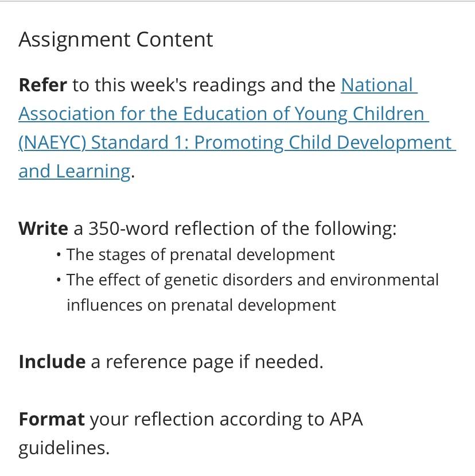
Task: Click "Promoting Child Development" link text
Action: [323, 142]
